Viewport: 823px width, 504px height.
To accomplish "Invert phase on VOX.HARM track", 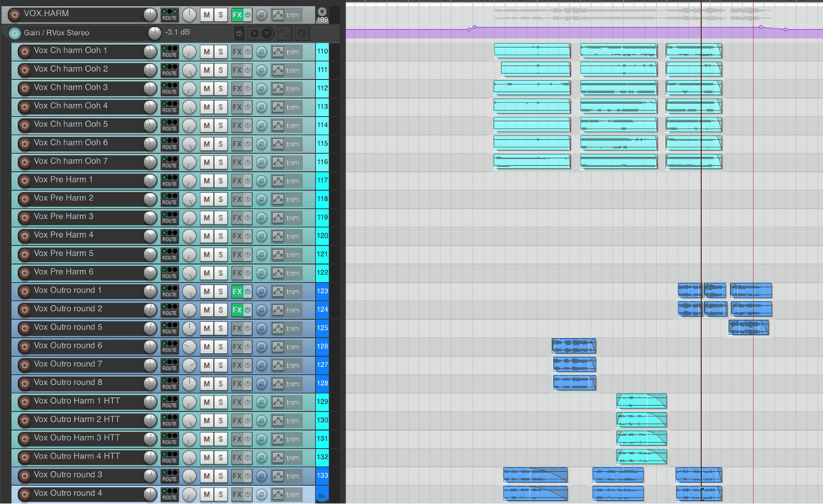I will pyautogui.click(x=261, y=15).
